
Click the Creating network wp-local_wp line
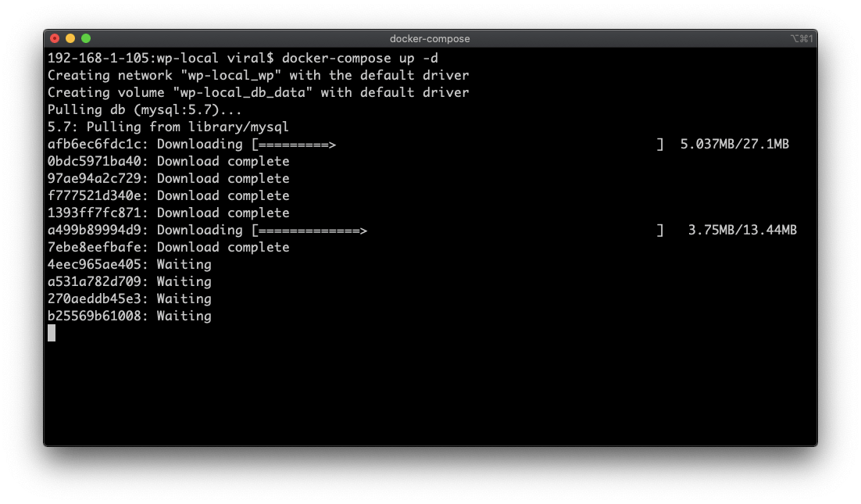pyautogui.click(x=259, y=75)
